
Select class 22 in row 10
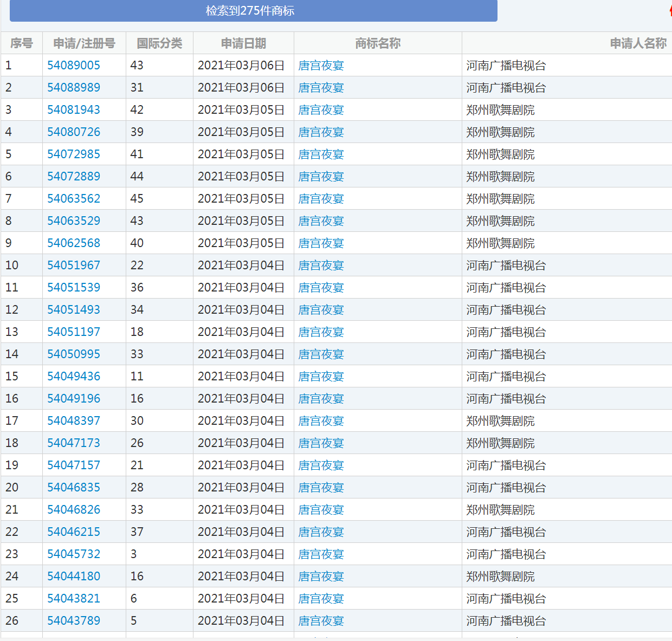pos(137,266)
